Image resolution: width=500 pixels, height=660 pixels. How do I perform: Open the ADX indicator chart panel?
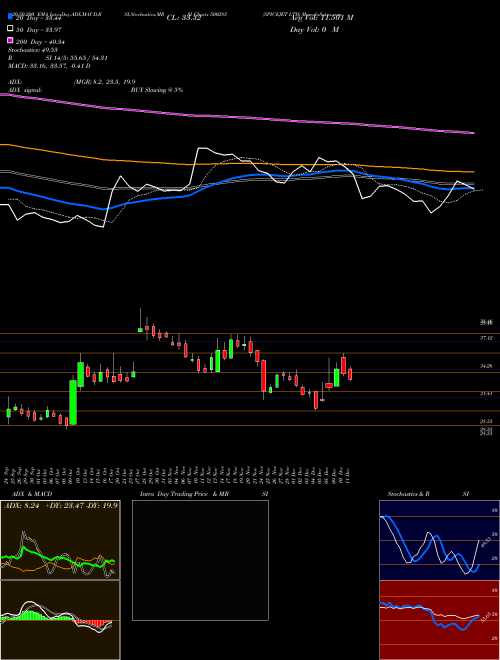[x=60, y=540]
